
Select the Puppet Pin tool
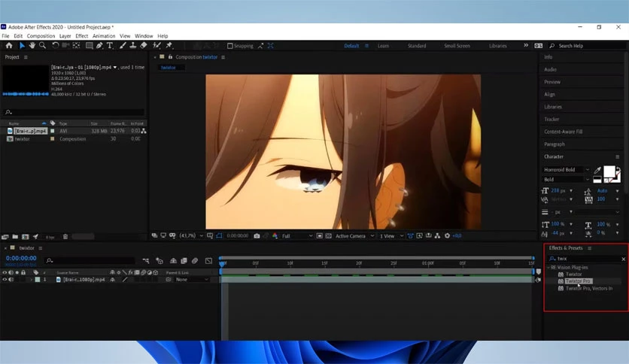pyautogui.click(x=169, y=46)
